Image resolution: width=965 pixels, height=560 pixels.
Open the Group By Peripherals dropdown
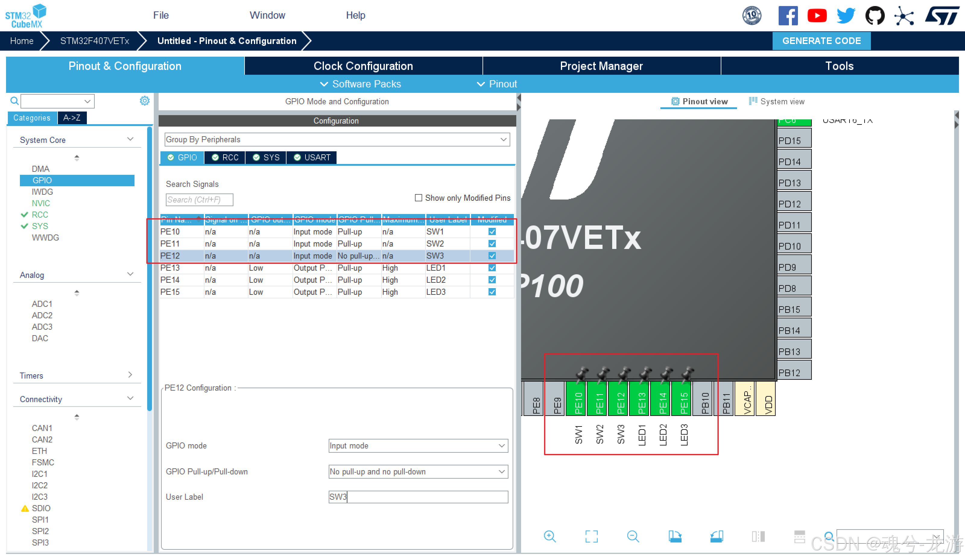click(337, 139)
